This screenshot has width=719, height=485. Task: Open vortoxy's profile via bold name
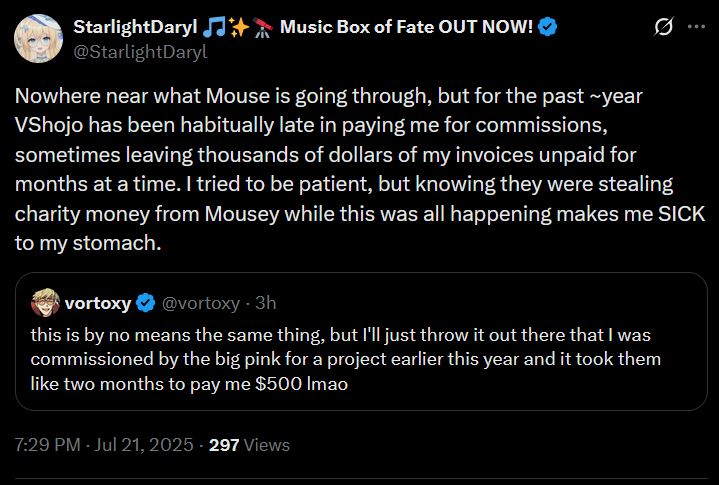pyautogui.click(x=98, y=303)
